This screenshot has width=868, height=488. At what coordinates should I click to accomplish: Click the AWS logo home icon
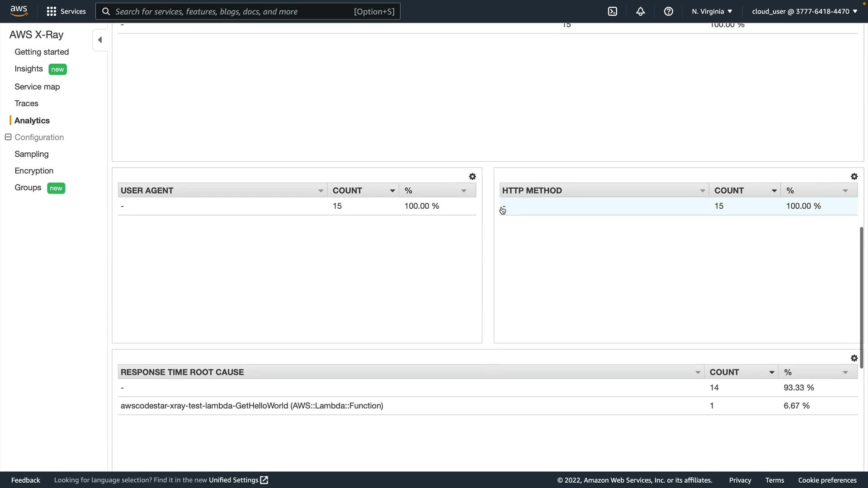coord(19,11)
